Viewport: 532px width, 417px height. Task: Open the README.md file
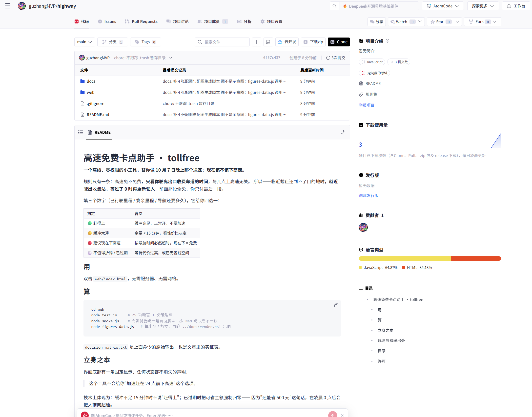[x=98, y=115]
